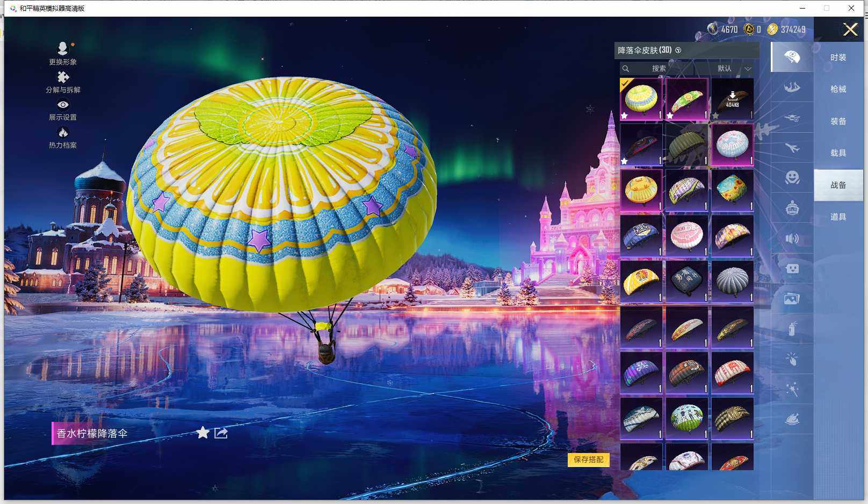Select the magic wand category icon
Screen dimensions: 868x504
(792, 389)
